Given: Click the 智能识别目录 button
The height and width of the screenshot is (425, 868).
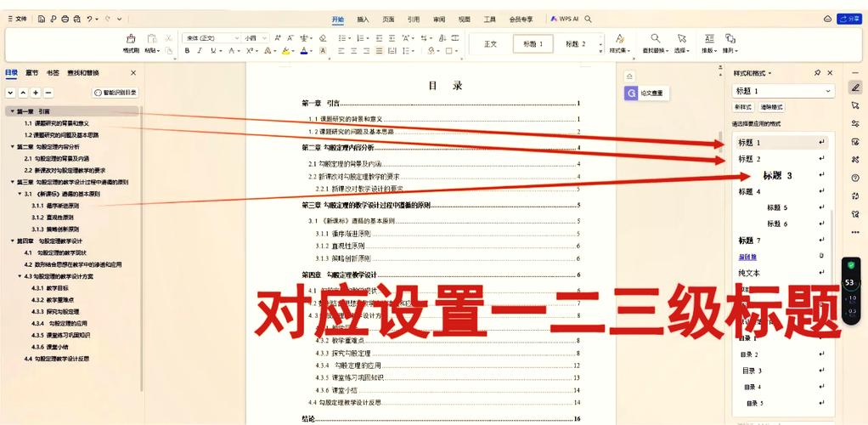Looking at the screenshot, I should [116, 93].
